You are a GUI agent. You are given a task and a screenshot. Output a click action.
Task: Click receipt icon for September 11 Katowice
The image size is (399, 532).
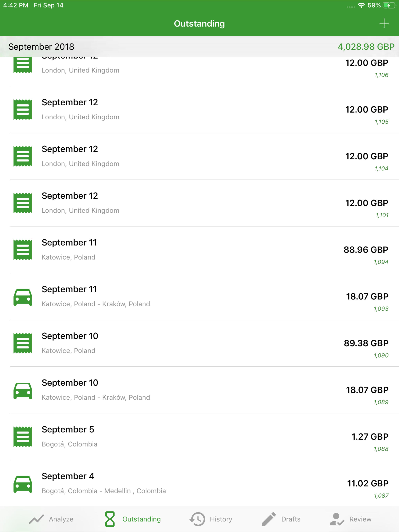[23, 250]
